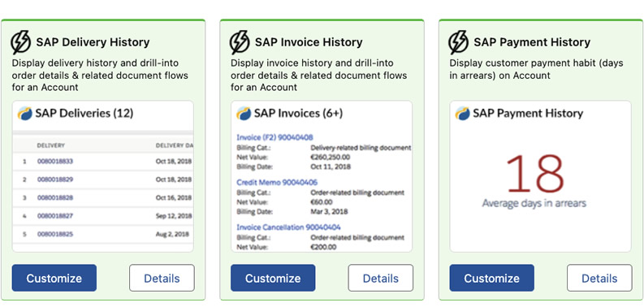The width and height of the screenshot is (644, 307).
Task: Click the lightning icon beside SAP Delivery History
Action: (20, 42)
